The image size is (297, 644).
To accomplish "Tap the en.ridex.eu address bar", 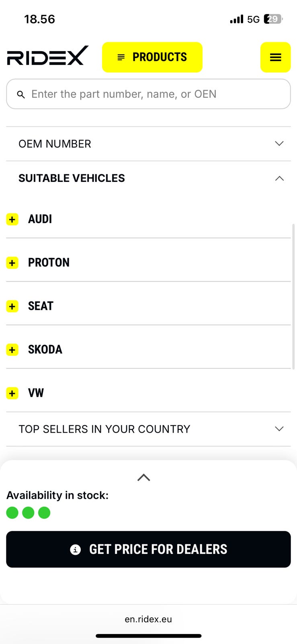I will 148,619.
